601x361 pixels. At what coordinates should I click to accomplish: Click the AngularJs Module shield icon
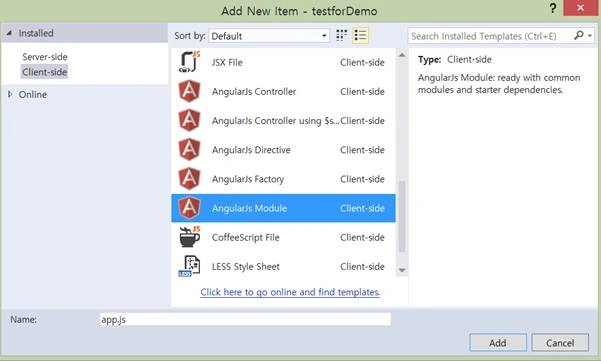pyautogui.click(x=189, y=208)
